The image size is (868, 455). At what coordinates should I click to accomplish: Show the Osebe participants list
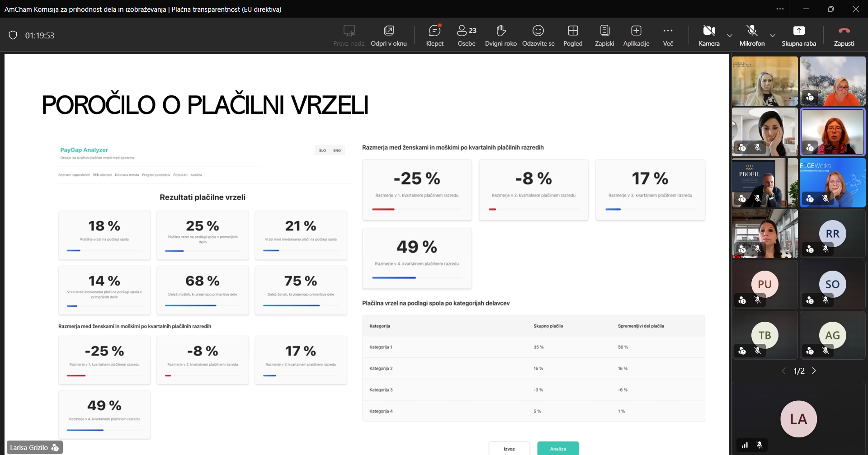[466, 35]
